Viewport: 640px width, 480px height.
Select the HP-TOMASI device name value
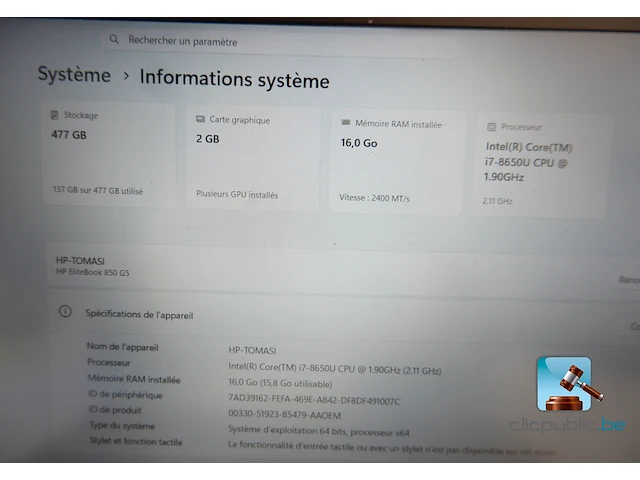point(252,350)
